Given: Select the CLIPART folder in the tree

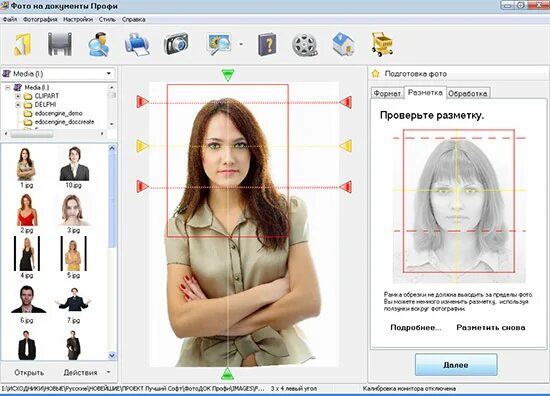Looking at the screenshot, I should point(46,96).
